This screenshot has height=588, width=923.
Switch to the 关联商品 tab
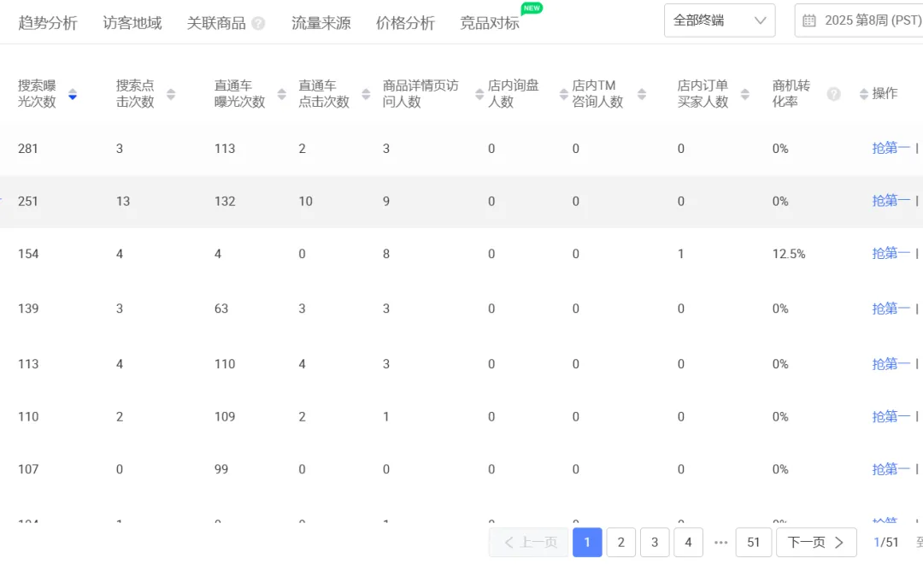[216, 24]
